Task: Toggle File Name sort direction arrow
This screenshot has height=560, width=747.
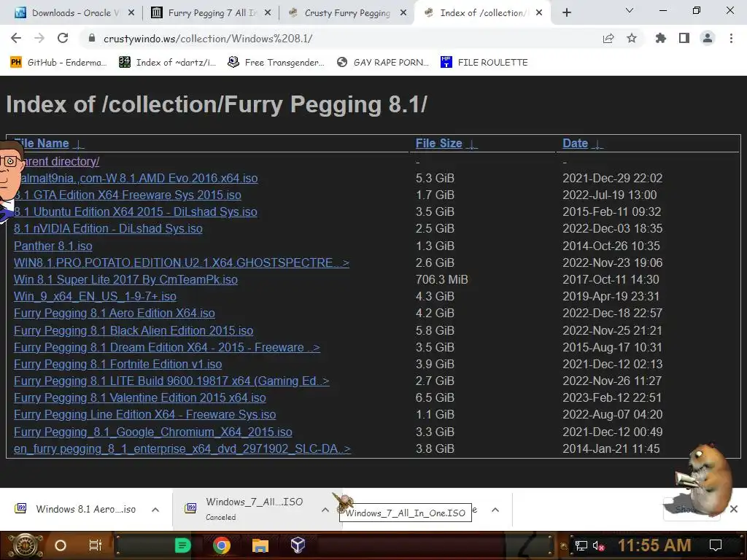Action: pyautogui.click(x=79, y=144)
